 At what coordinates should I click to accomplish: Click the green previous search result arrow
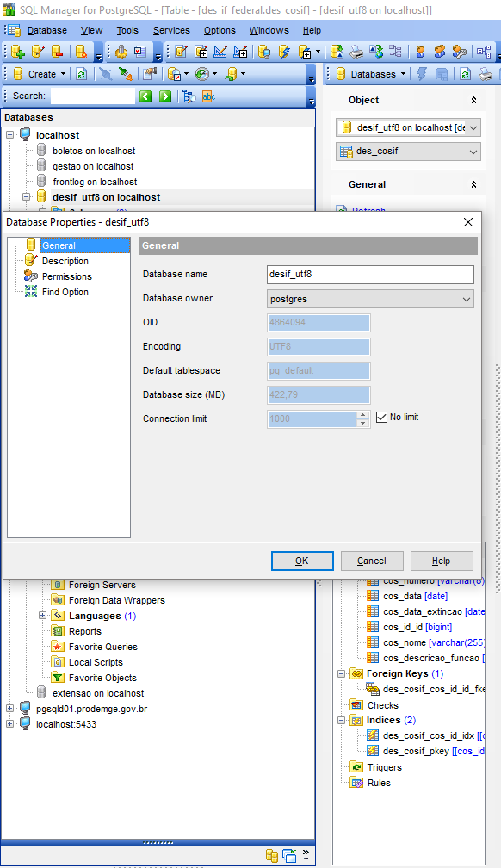145,96
